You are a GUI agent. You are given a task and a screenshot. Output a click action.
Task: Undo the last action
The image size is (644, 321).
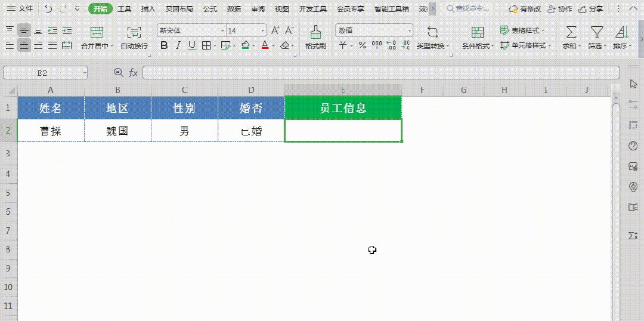[x=48, y=8]
